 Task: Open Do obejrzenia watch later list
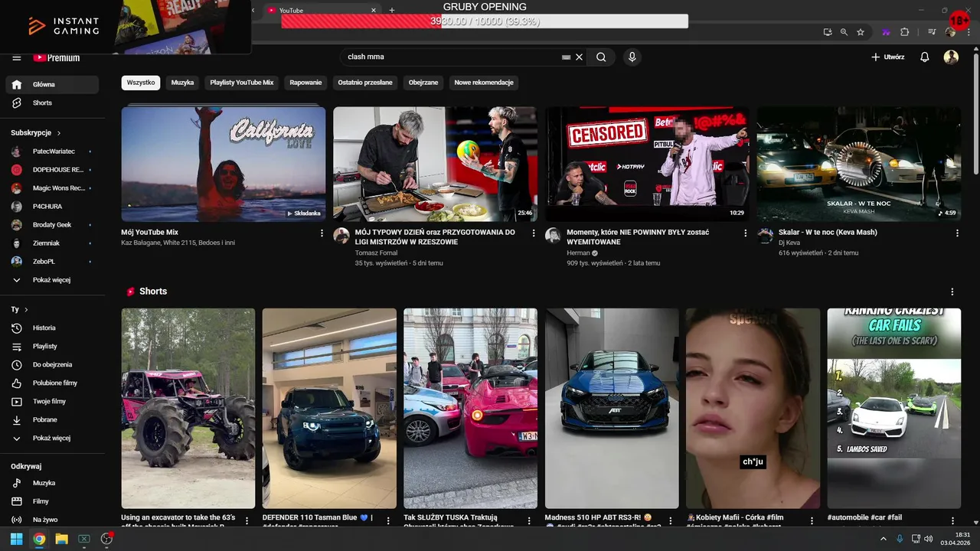(52, 364)
